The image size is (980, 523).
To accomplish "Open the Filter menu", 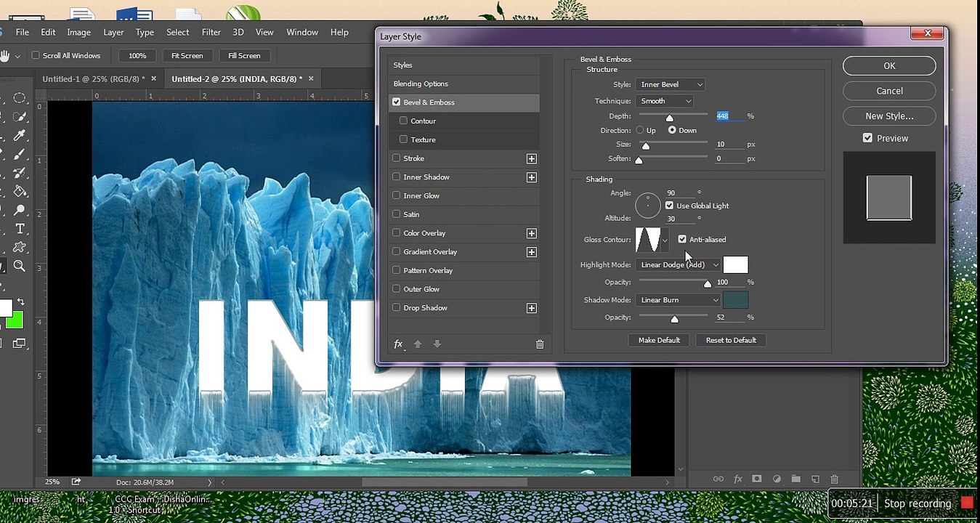I will (x=211, y=32).
